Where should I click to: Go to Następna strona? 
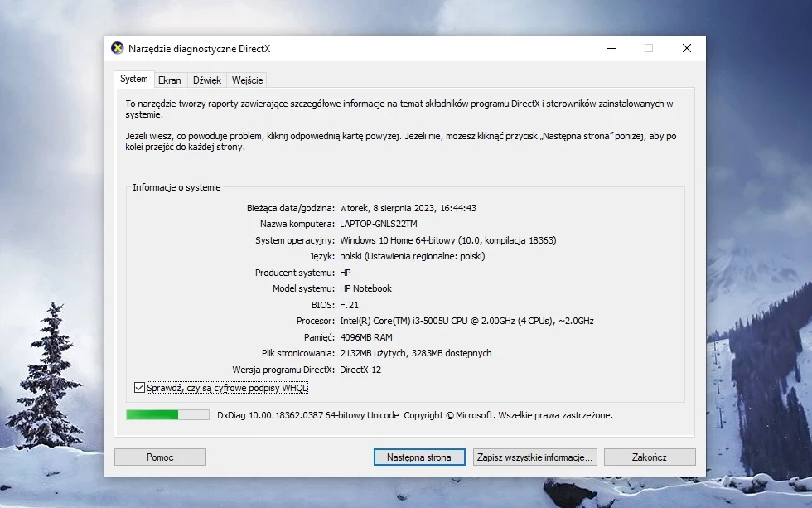(x=419, y=457)
